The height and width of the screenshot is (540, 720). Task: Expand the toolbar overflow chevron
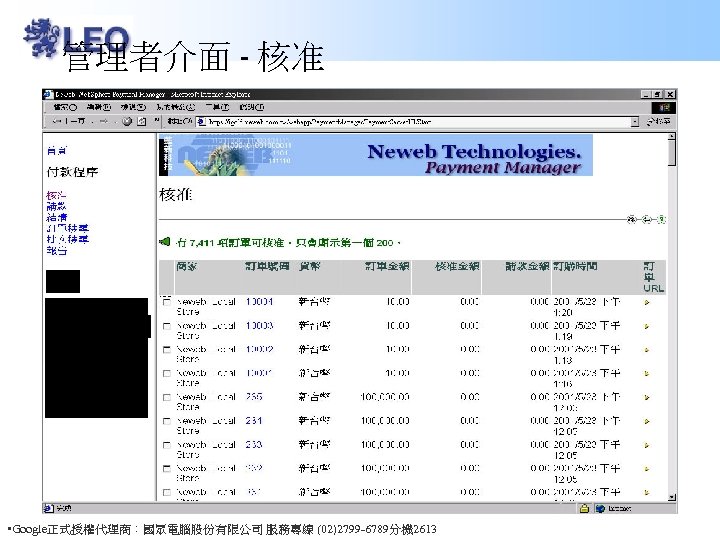[157, 121]
